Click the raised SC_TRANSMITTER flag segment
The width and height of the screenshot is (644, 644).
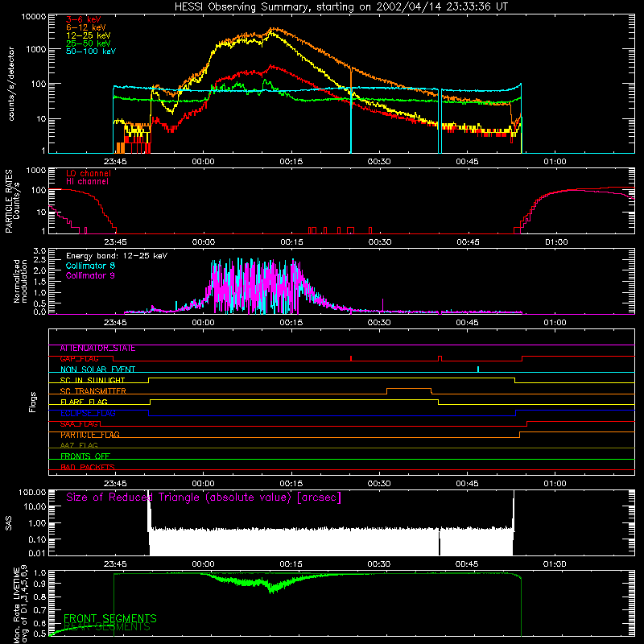tap(409, 389)
